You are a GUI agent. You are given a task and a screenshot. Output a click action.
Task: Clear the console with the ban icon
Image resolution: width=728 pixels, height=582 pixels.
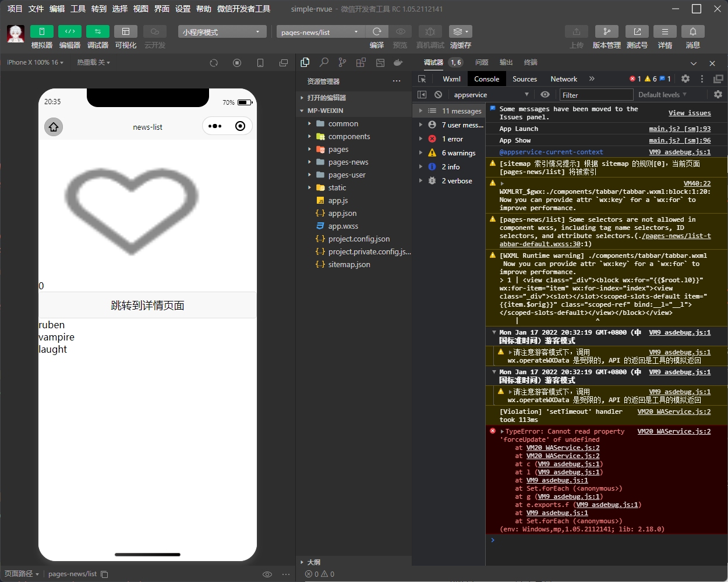pos(438,95)
